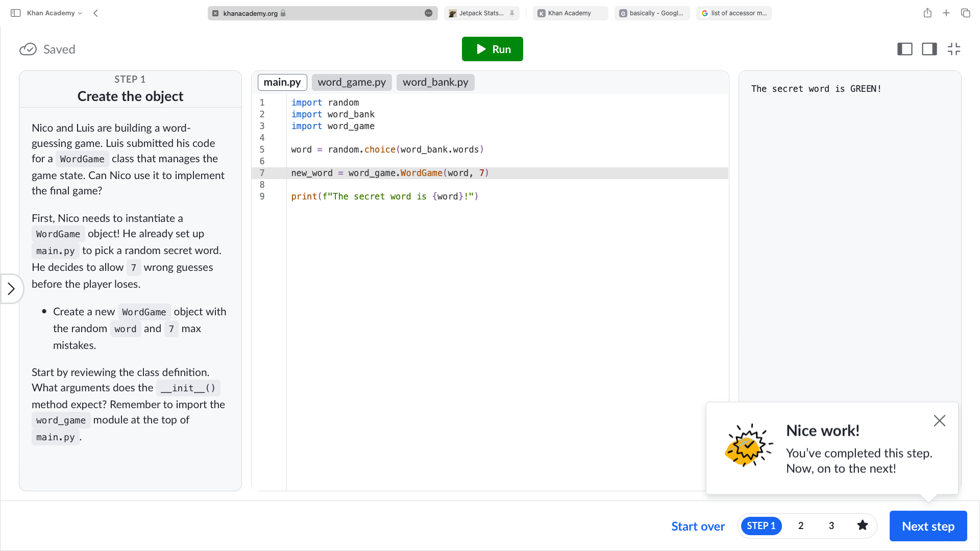980x551 pixels.
Task: Hide the right output panel icon
Action: 929,49
